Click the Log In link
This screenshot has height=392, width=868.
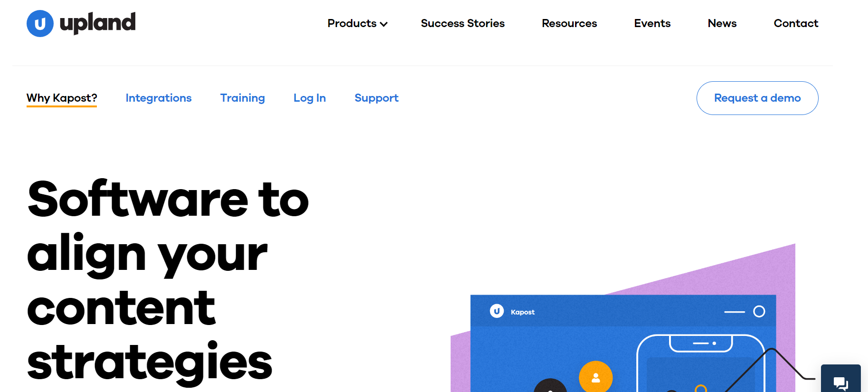click(310, 98)
